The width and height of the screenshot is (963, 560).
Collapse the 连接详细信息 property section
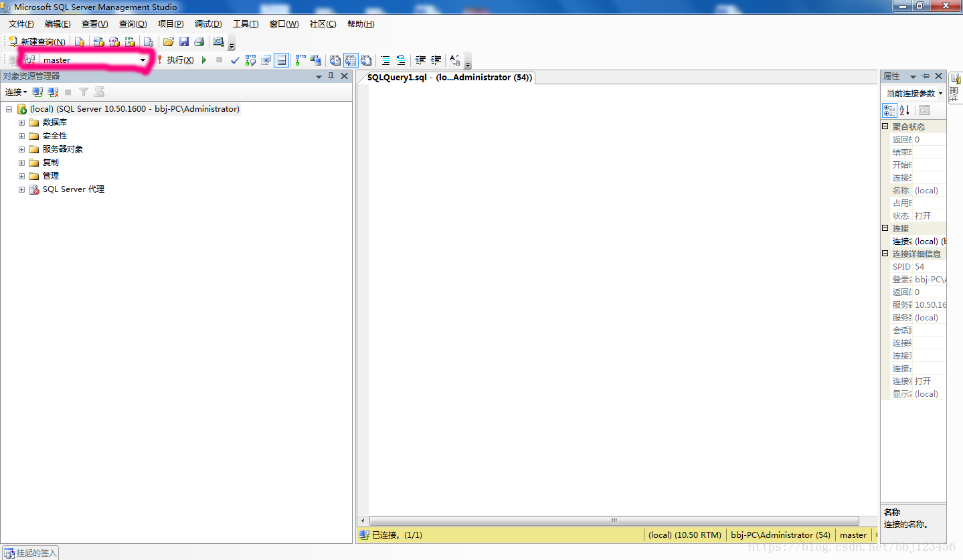[885, 254]
